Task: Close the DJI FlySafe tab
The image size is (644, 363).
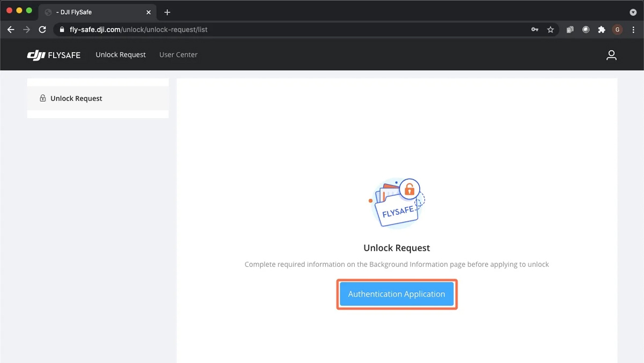Action: coord(149,12)
